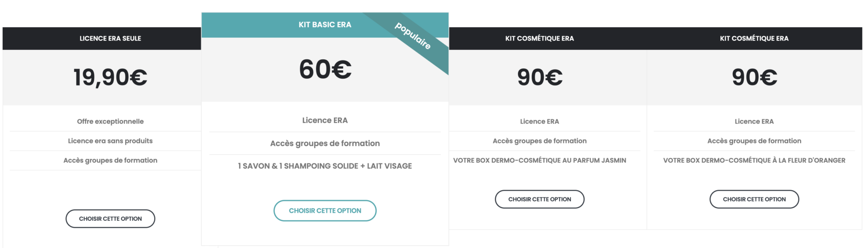Click the savon, shampoing solide, lait visage line
This screenshot has height=248, width=868.
pyautogui.click(x=325, y=166)
